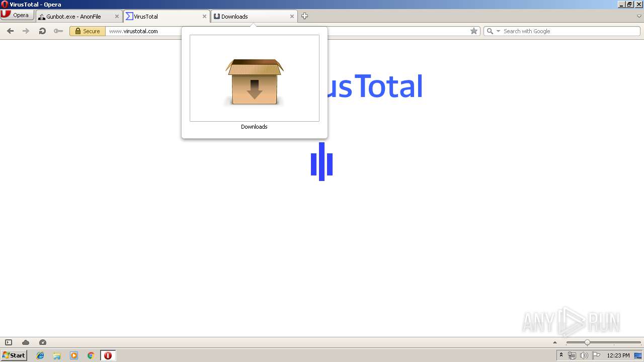Open the volume speaker tray icon
644x362 pixels.
(584, 355)
